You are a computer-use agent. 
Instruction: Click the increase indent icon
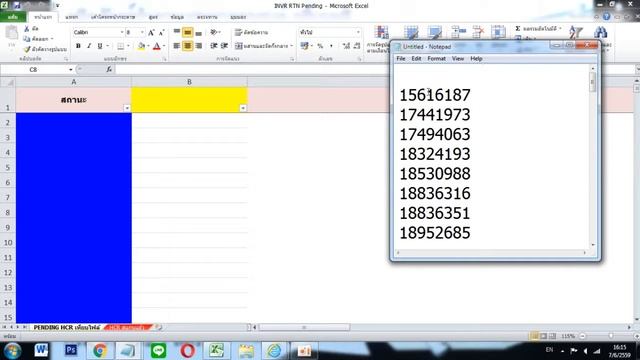[x=224, y=46]
